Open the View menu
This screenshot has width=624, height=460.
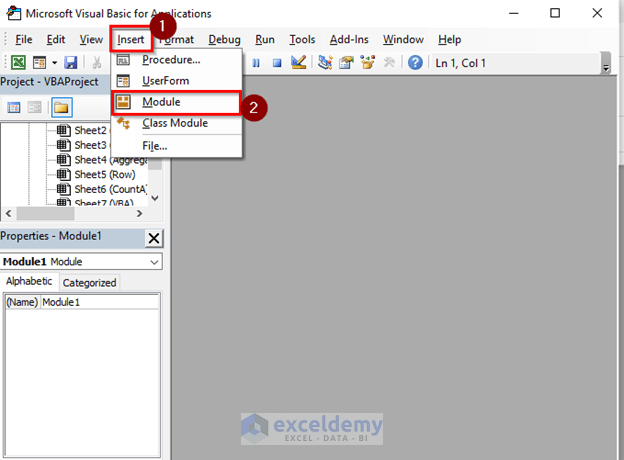(91, 40)
